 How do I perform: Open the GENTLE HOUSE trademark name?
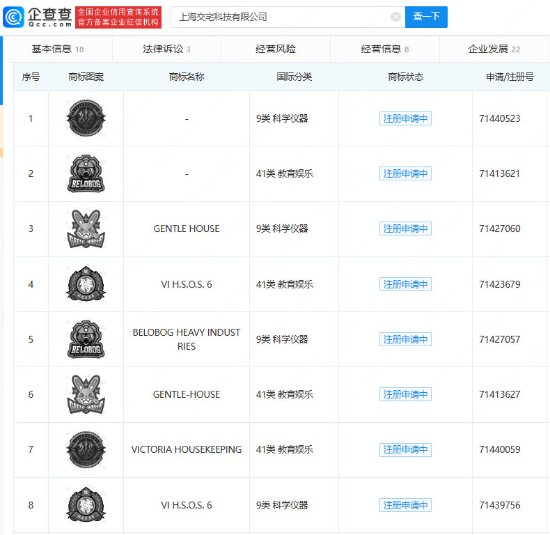click(186, 229)
